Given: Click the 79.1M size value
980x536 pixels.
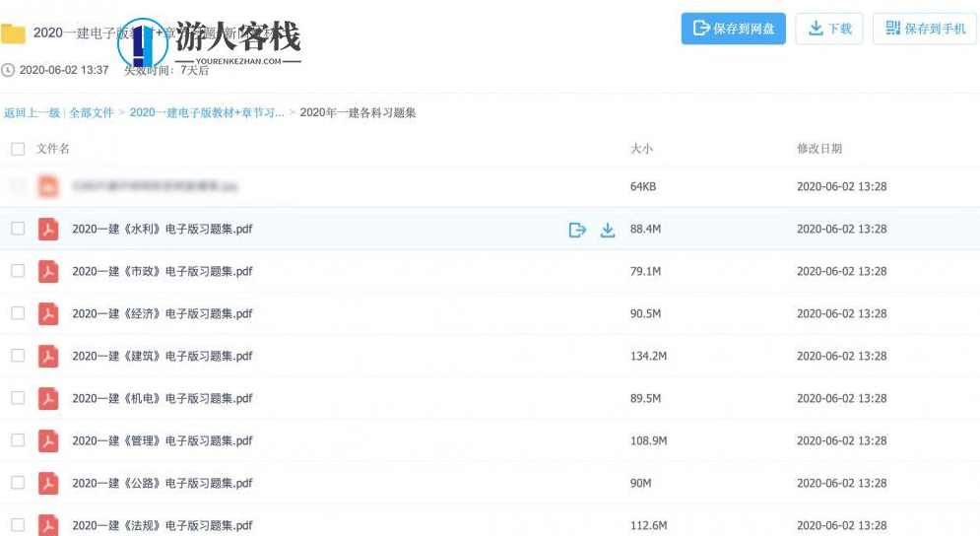Looking at the screenshot, I should click(646, 271).
